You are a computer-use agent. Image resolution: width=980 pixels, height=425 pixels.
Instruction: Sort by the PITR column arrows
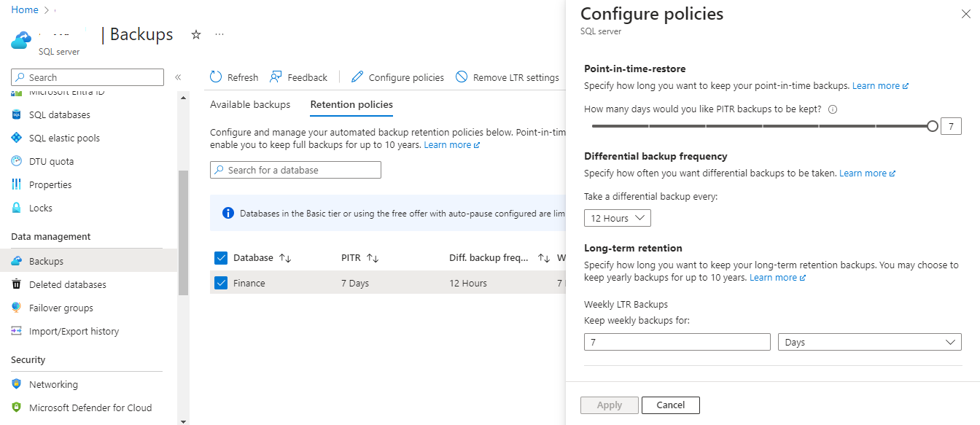pos(373,258)
